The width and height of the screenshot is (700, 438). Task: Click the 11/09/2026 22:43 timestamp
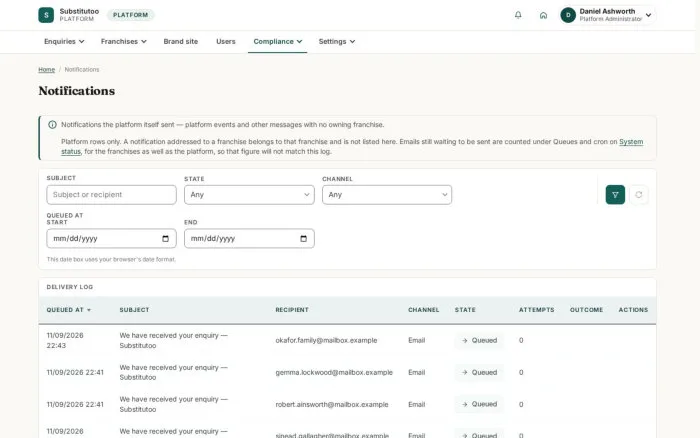[65, 340]
